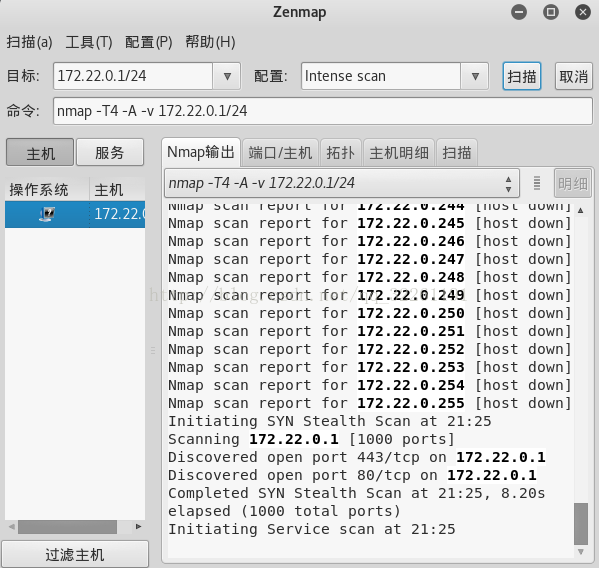Screen dimensions: 599x568
Task: Close the Zenmap window
Action: (583, 12)
